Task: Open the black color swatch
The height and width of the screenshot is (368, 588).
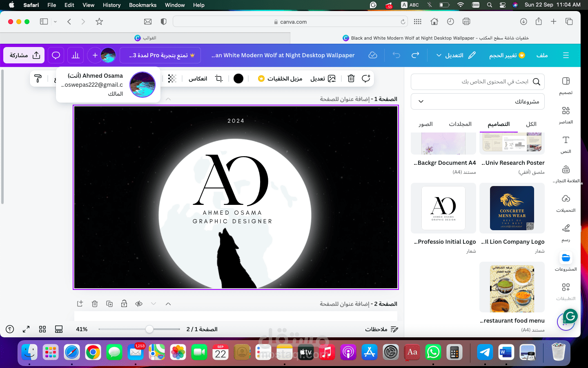Action: (238, 79)
